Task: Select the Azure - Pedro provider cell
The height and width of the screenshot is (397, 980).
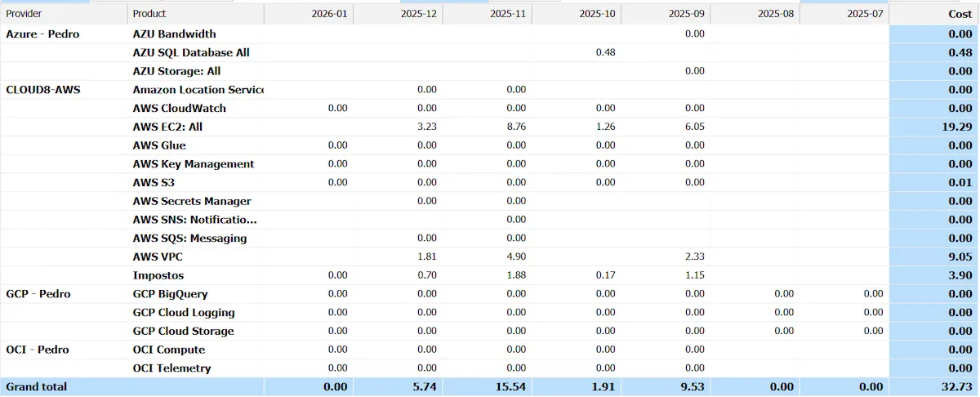Action: [42, 34]
